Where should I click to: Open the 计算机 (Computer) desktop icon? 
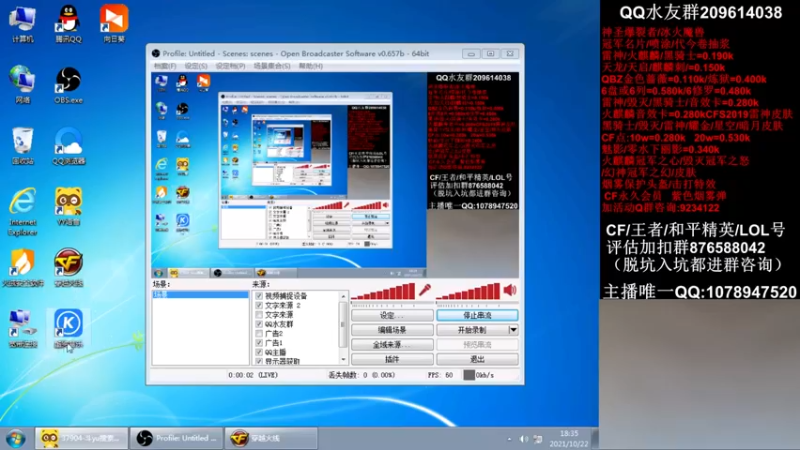click(22, 23)
